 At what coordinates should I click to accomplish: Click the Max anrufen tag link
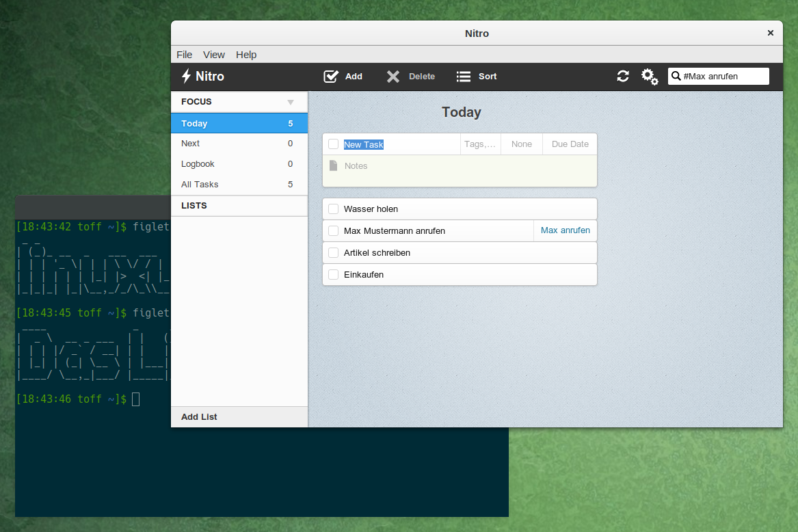tap(566, 230)
